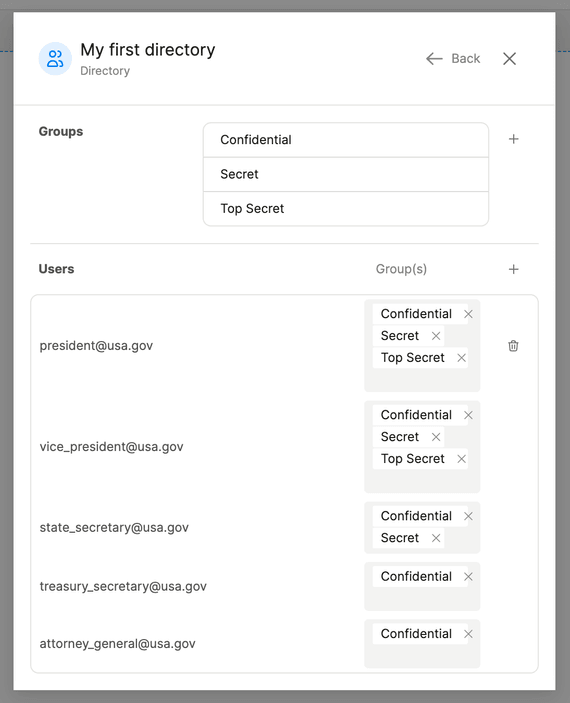Delete president@usa.gov using trash icon

[513, 346]
